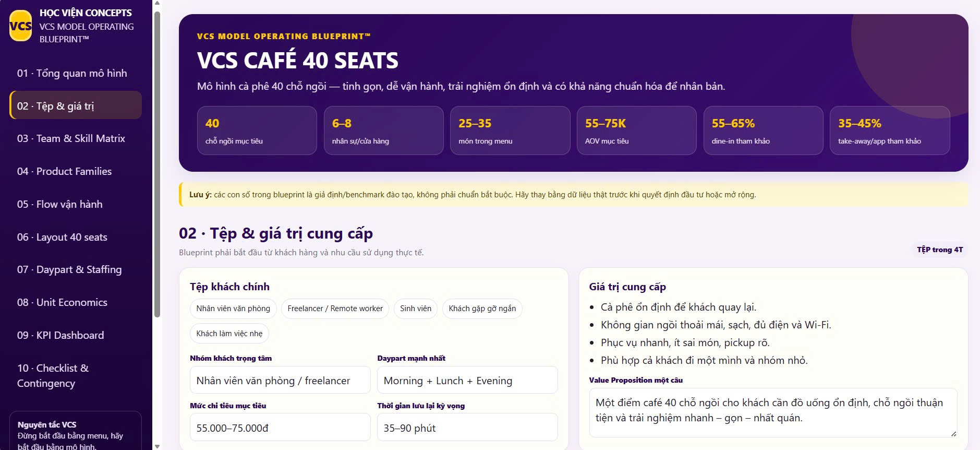980x450 pixels.
Task: Select the Freelancer / Remote worker chip
Action: (x=335, y=309)
